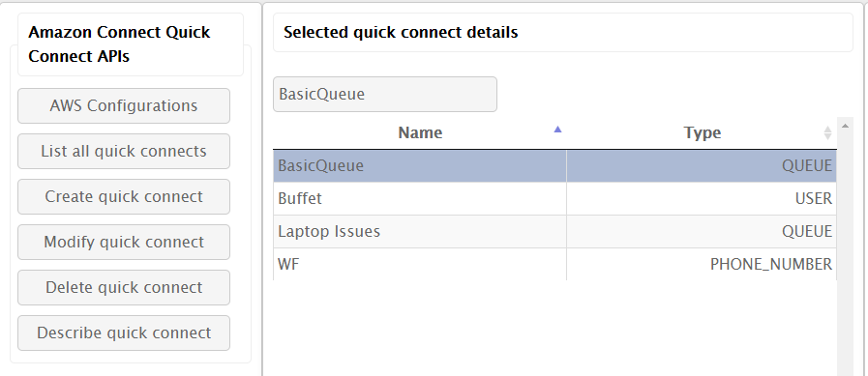Click Selected quick connect details heading

pyautogui.click(x=401, y=32)
